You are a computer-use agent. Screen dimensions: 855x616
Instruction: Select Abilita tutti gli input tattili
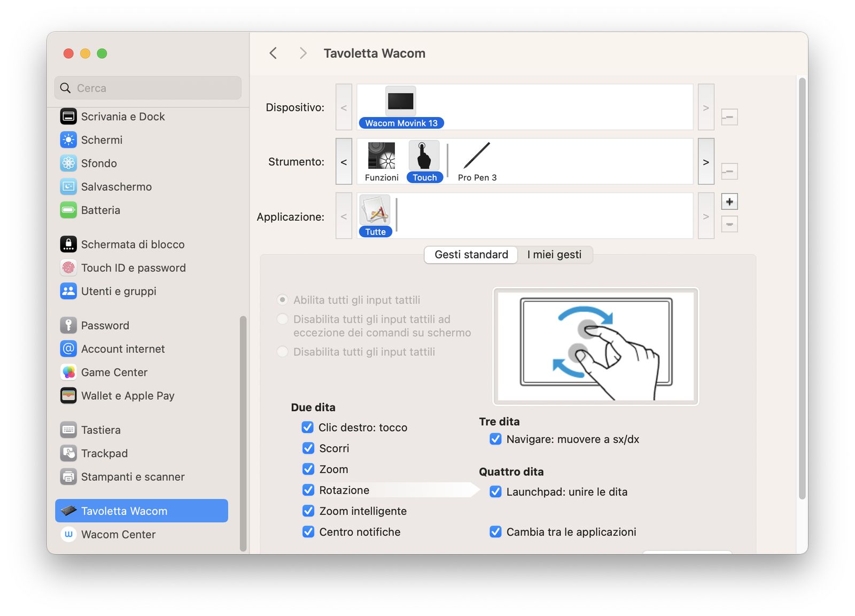pyautogui.click(x=283, y=300)
